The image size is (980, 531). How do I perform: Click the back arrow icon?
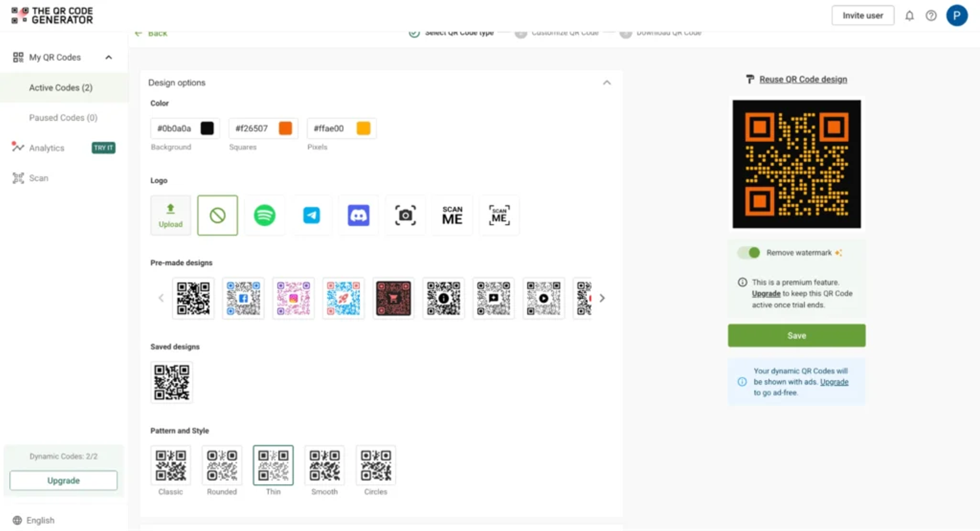(x=138, y=34)
